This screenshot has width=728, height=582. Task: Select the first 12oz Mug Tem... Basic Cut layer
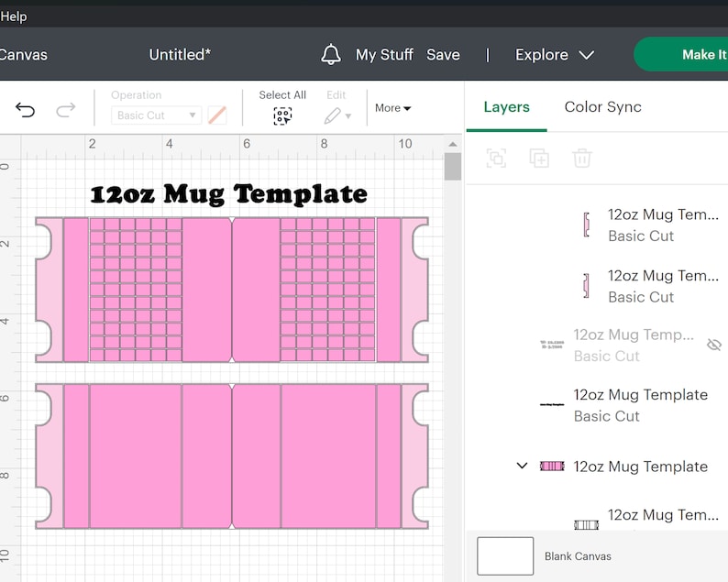pos(650,225)
